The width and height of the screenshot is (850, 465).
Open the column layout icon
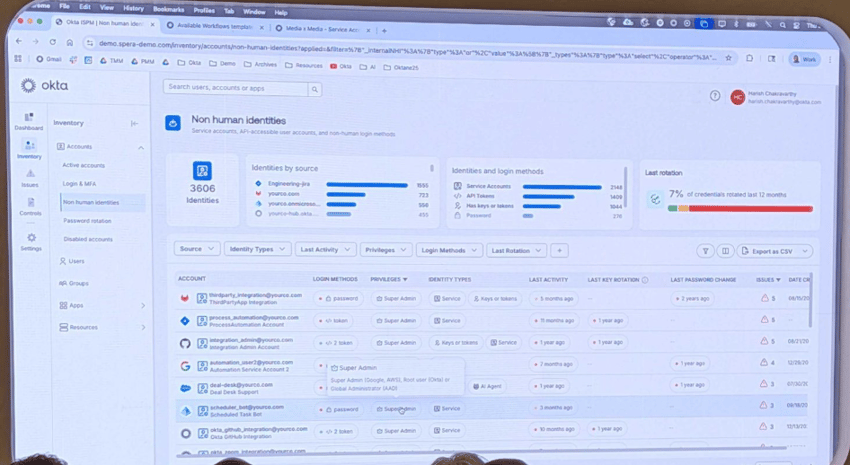click(726, 251)
